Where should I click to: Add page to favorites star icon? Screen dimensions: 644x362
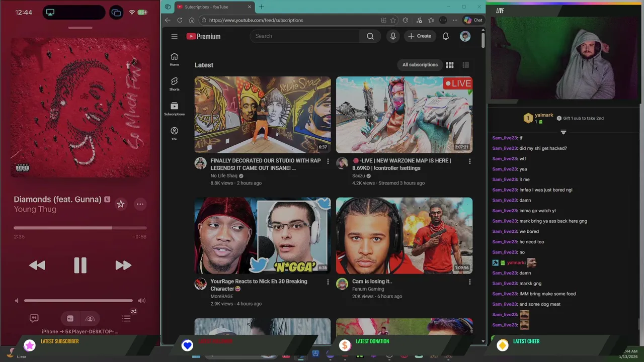click(x=393, y=20)
